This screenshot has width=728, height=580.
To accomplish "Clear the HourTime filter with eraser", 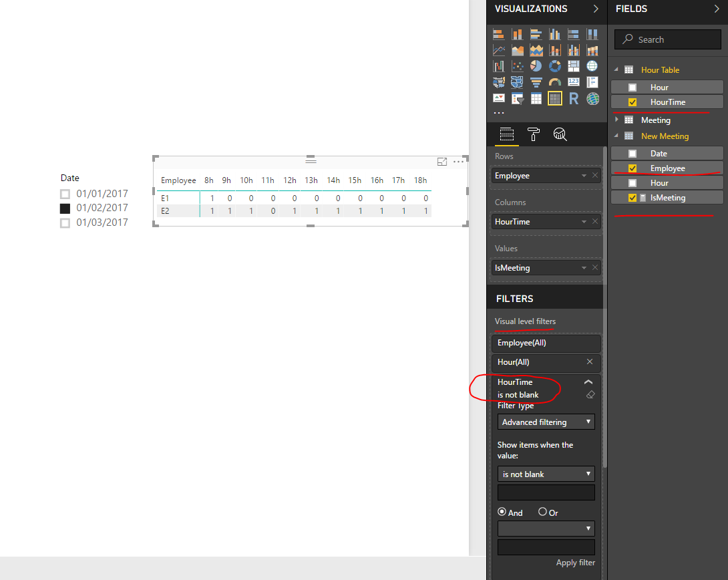I will tap(590, 395).
